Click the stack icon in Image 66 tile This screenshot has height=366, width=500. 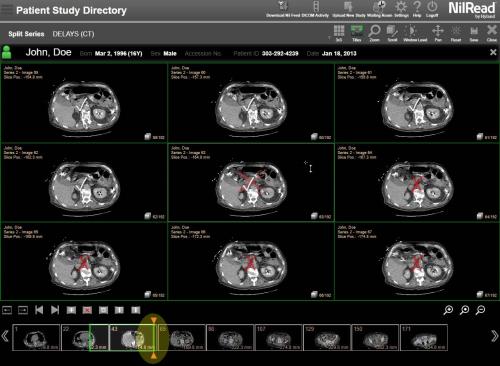[314, 294]
